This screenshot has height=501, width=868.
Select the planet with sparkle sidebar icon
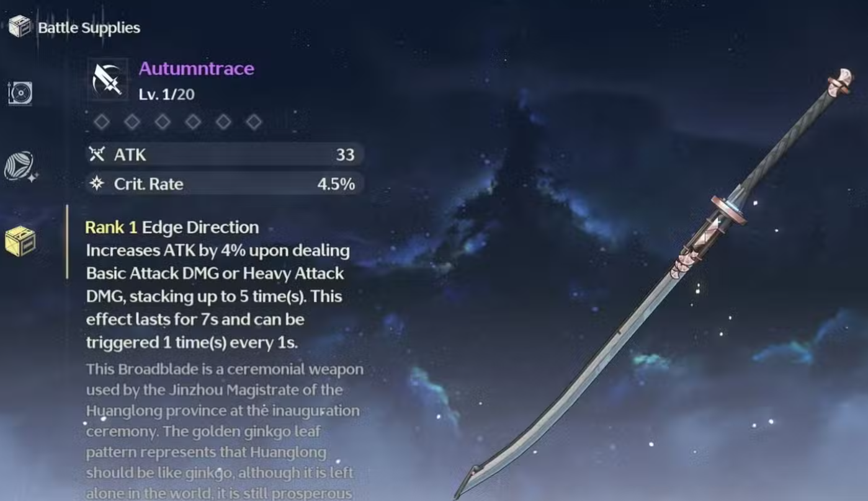click(x=20, y=166)
